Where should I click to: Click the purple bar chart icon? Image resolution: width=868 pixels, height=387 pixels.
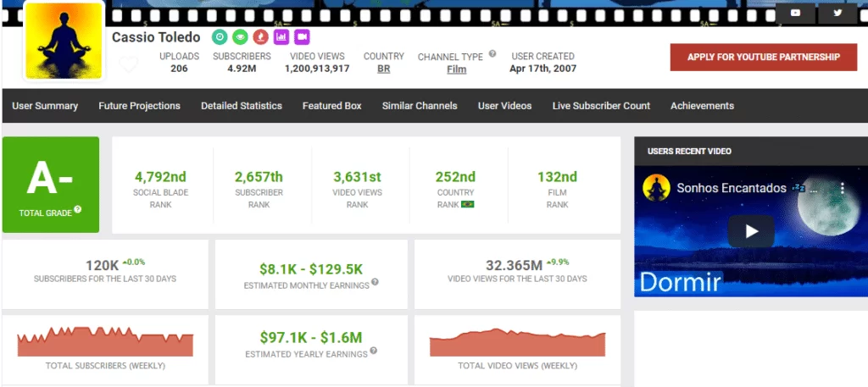point(281,37)
